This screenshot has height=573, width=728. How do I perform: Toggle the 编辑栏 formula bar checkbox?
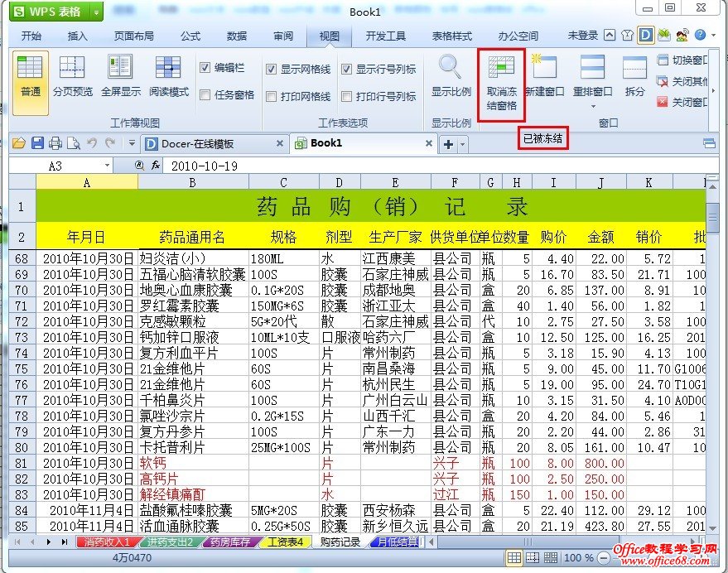[x=205, y=68]
